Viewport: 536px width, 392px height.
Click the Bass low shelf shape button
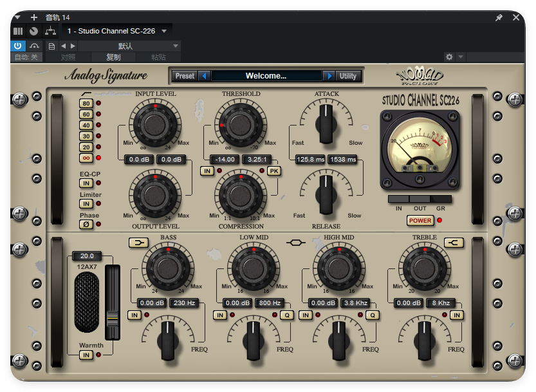tap(138, 243)
